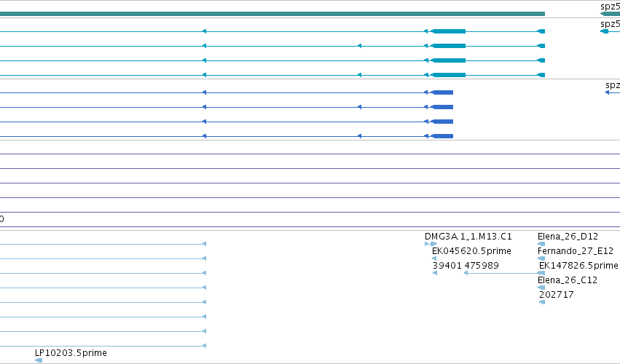620x364 pixels.
Task: Select the small arrow glyph under 39401
Action: pyautogui.click(x=435, y=273)
